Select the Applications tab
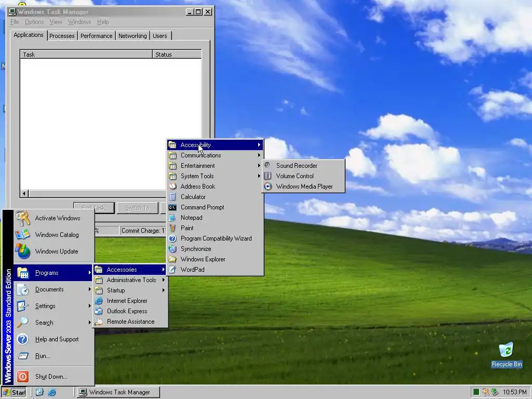 (x=29, y=35)
